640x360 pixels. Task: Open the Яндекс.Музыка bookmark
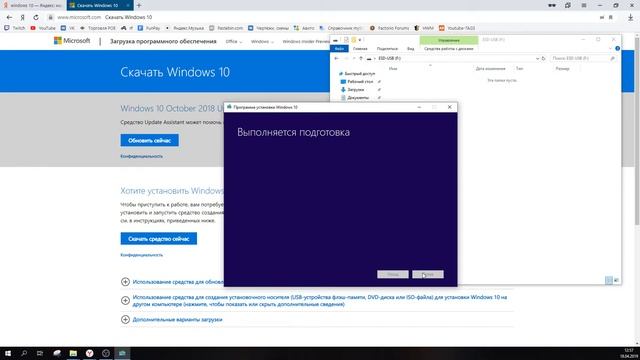click(x=185, y=28)
